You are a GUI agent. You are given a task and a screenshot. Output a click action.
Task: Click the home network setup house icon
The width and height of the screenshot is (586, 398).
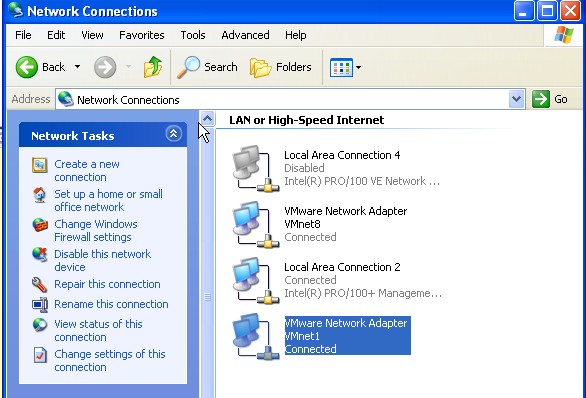click(x=39, y=195)
